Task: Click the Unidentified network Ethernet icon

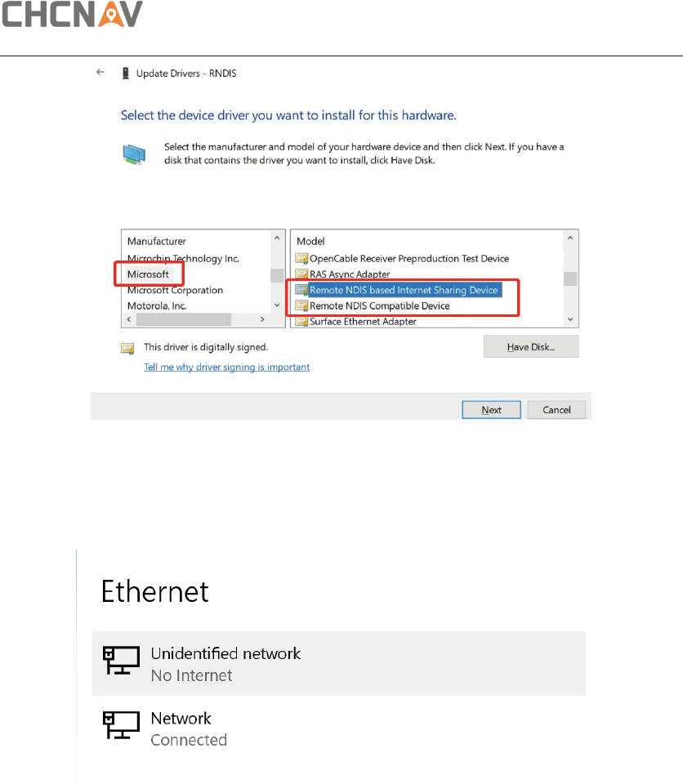Action: click(121, 660)
